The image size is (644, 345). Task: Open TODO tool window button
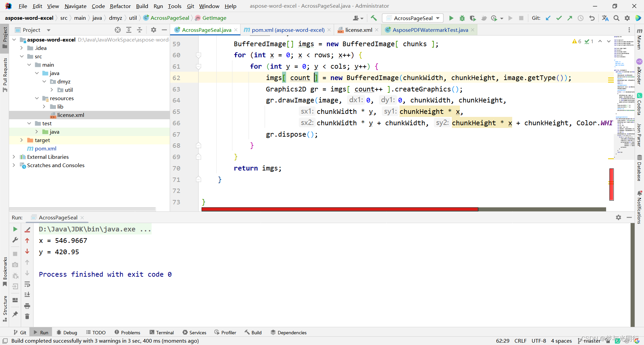point(96,333)
